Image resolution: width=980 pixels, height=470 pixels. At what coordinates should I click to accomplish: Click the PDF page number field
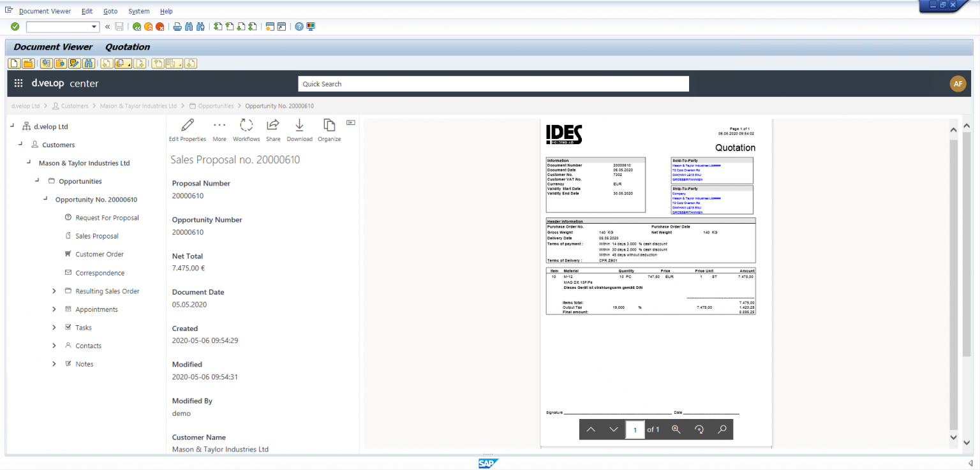click(635, 430)
